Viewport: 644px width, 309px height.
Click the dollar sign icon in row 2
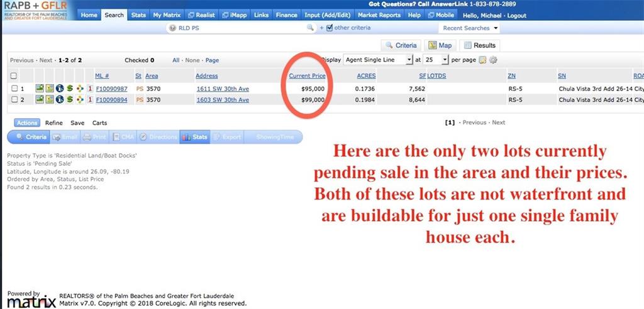click(x=69, y=100)
